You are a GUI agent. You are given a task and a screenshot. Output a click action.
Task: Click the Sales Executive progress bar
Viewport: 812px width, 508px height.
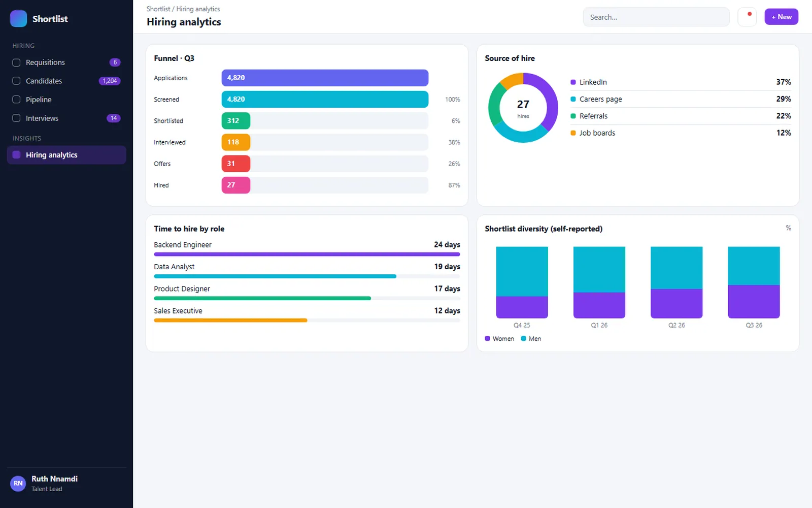click(307, 320)
